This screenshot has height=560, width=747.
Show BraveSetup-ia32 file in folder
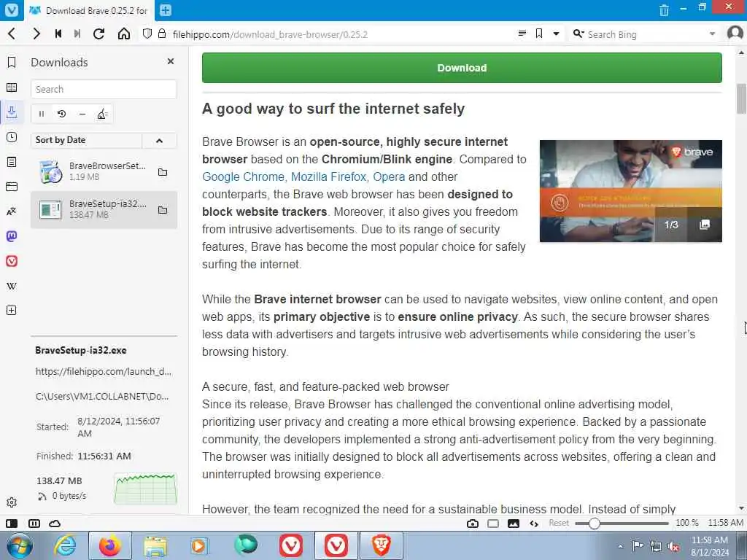point(163,210)
